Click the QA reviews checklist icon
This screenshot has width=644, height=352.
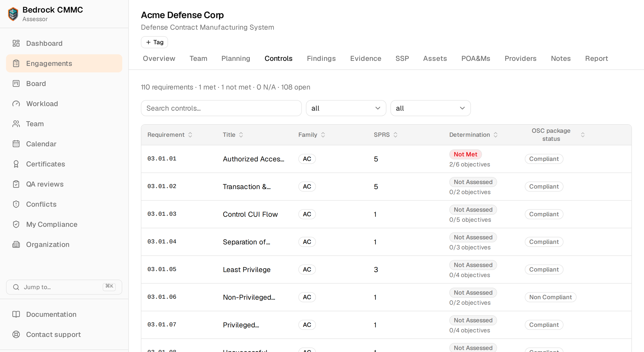coord(16,184)
